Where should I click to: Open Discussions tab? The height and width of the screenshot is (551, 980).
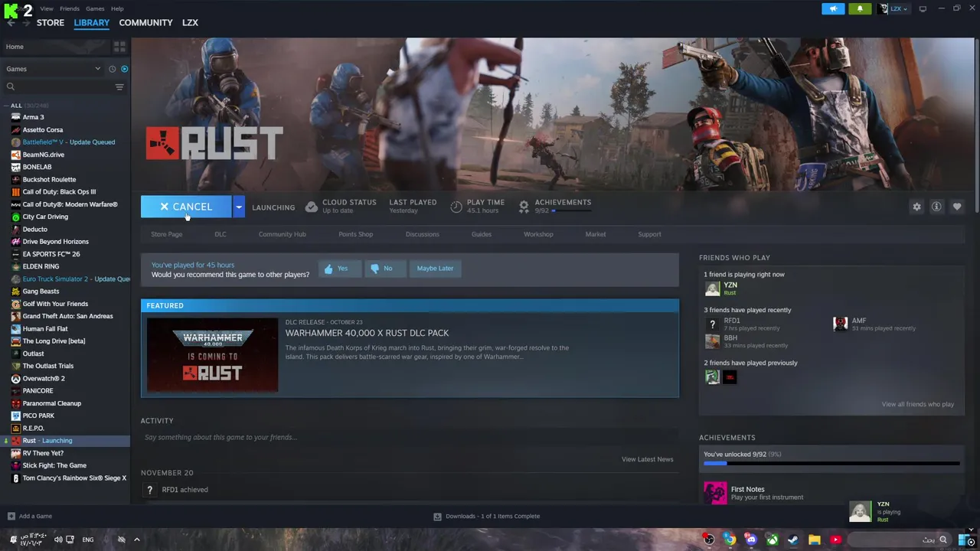(423, 234)
